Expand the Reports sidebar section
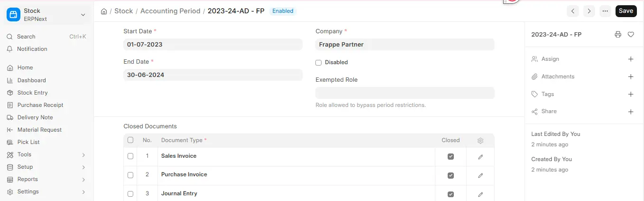Image resolution: width=644 pixels, height=201 pixels. click(x=46, y=180)
